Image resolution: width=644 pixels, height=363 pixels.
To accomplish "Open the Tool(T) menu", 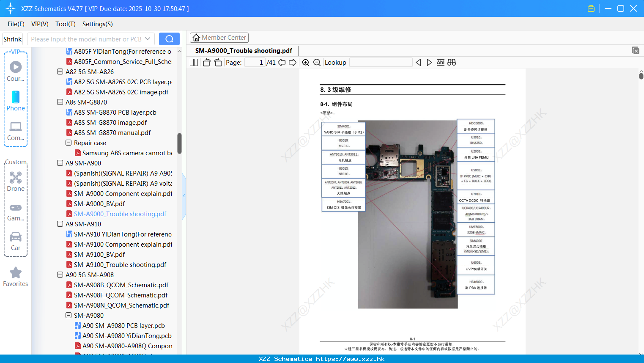I will (x=66, y=24).
